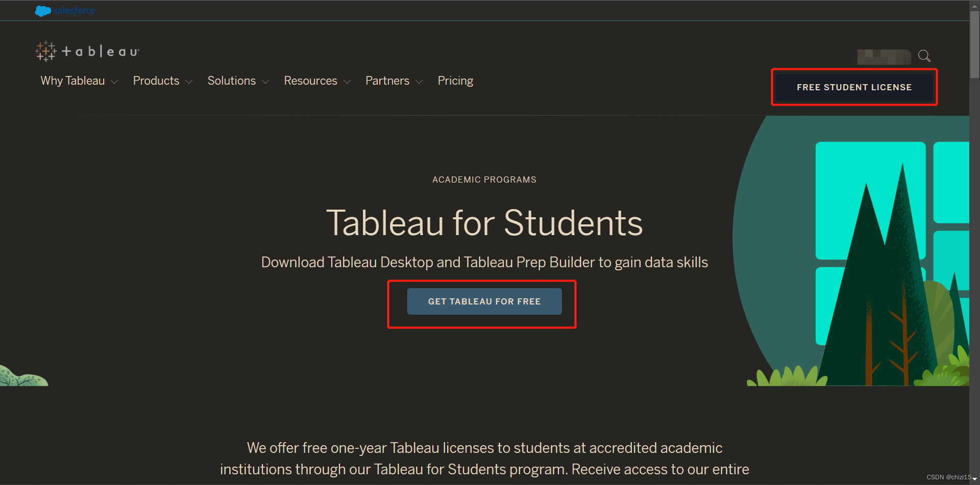980x485 pixels.
Task: Expand the Why Tableau chevron
Action: click(x=114, y=82)
